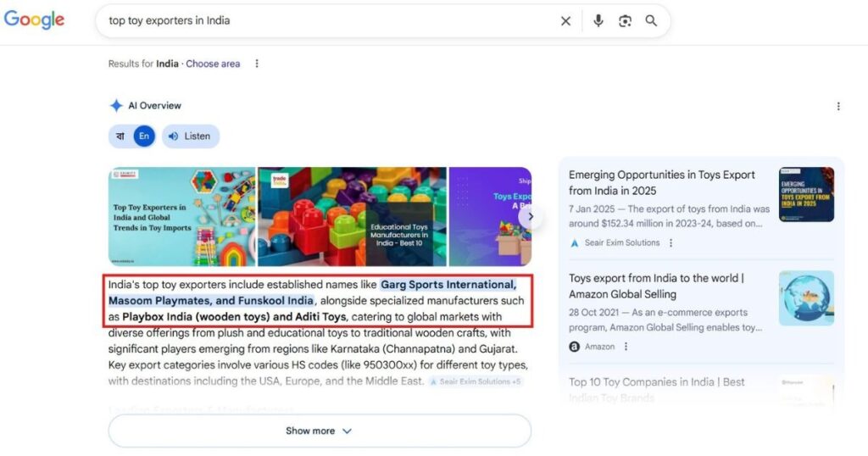Click highlighted Garg Sports International text

(x=448, y=285)
